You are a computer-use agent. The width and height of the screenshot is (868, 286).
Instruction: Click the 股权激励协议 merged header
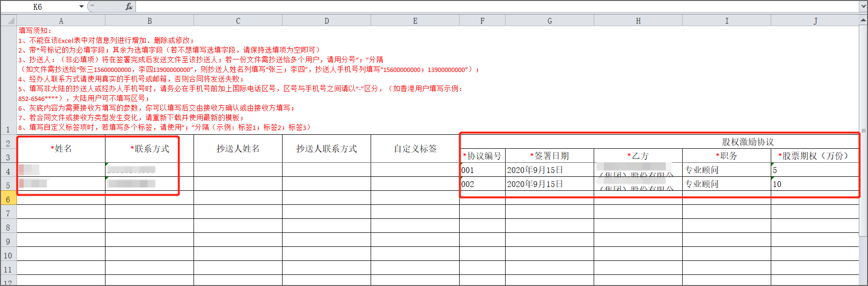[x=659, y=142]
